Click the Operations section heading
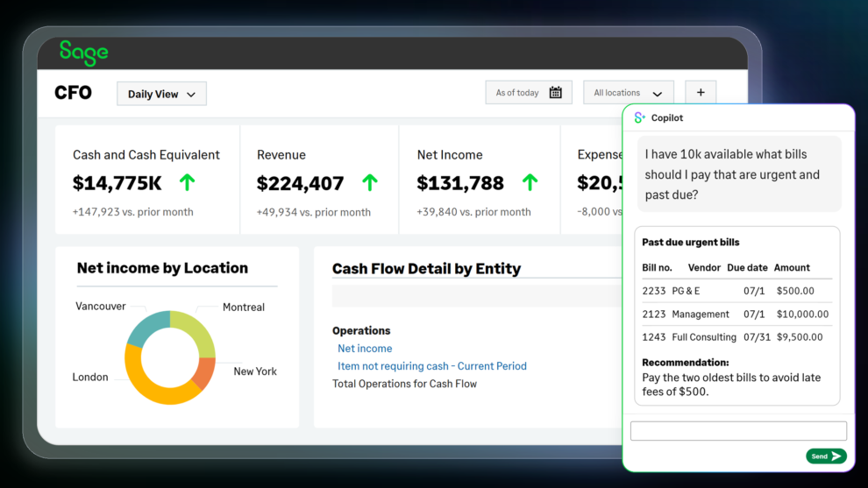 361,330
